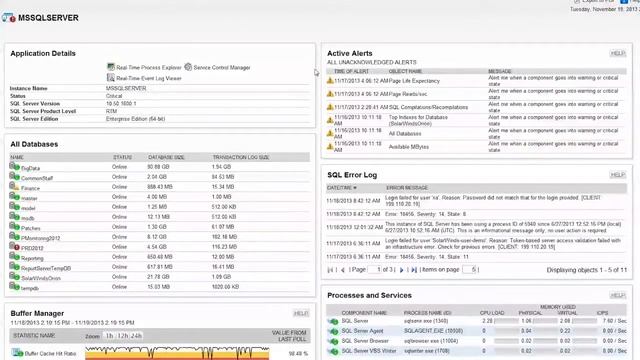
Task: Open the Page Life Expectancy alert object
Action: coord(414,81)
